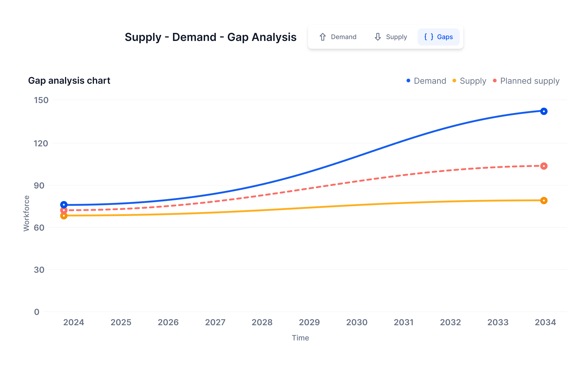Click the 2026 x-axis label
This screenshot has height=368, width=588.
[x=168, y=322]
